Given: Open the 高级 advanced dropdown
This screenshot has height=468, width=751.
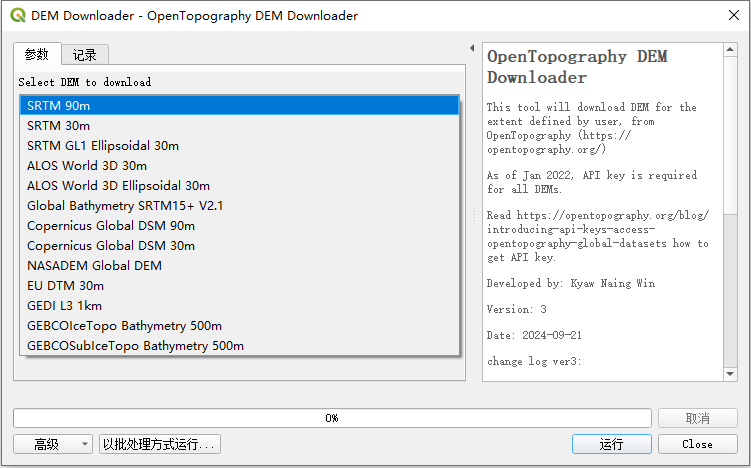Looking at the screenshot, I should pos(53,444).
